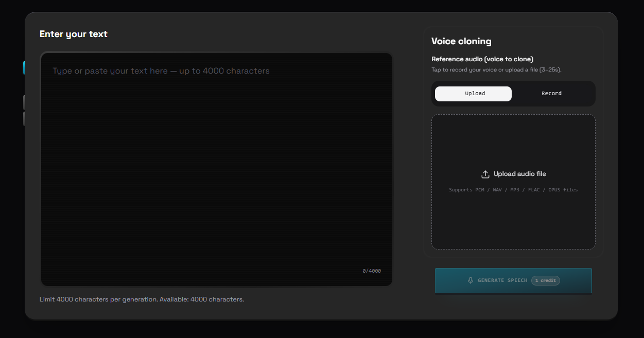Click the microphone icon on Generate Speech
The height and width of the screenshot is (338, 644).
(471, 280)
